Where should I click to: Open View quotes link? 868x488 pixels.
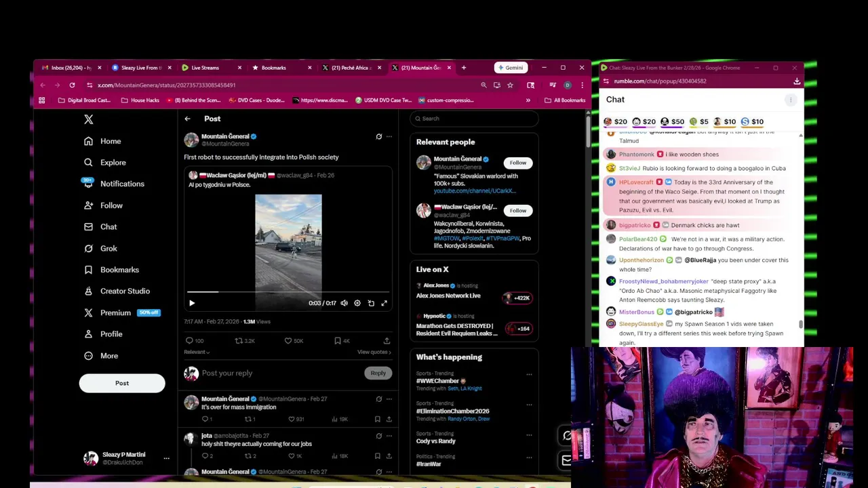click(x=374, y=352)
